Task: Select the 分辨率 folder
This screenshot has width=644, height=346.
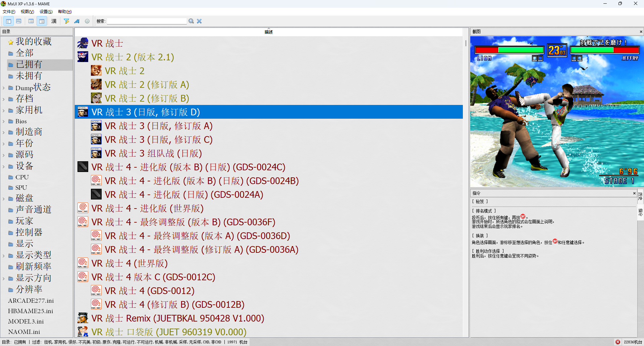Action: 29,289
